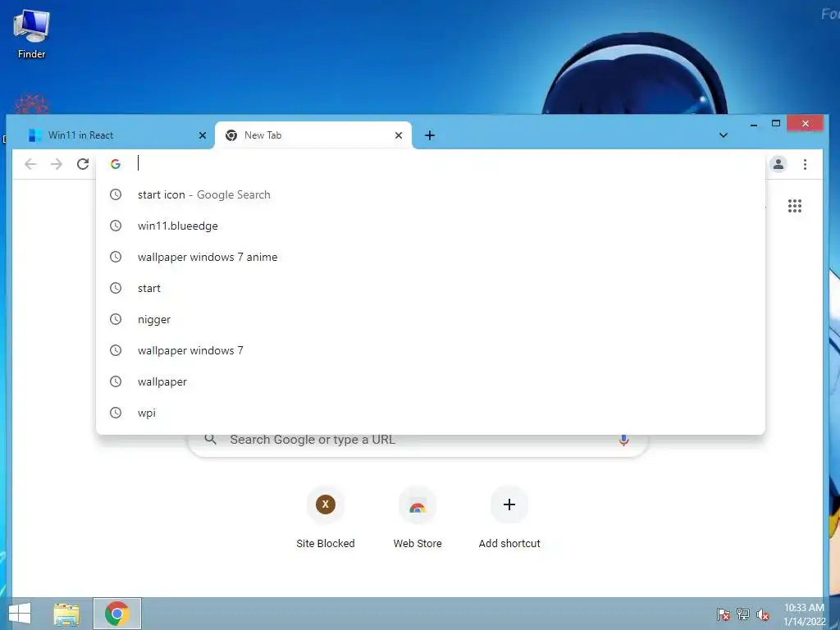Open the profile avatar menu

coord(778,164)
